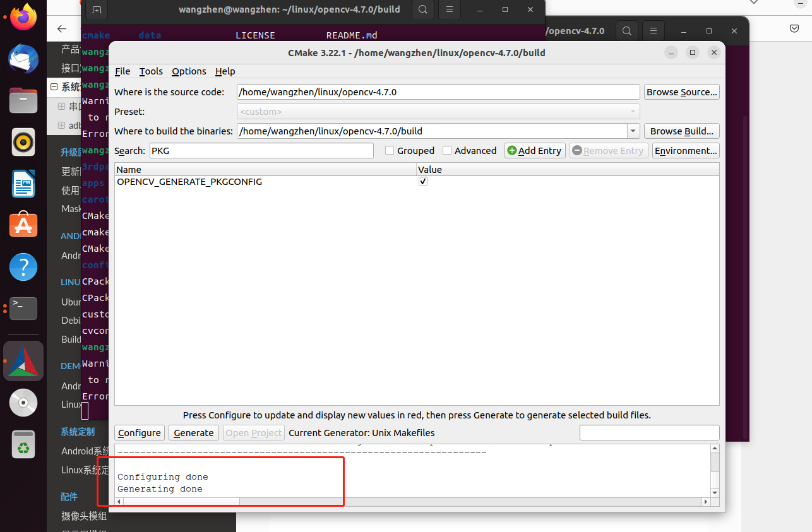The width and height of the screenshot is (812, 532).
Task: Open Ubuntu Software store icon
Action: [x=23, y=225]
